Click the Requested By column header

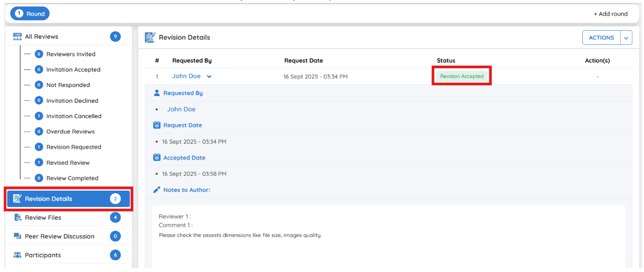point(192,60)
